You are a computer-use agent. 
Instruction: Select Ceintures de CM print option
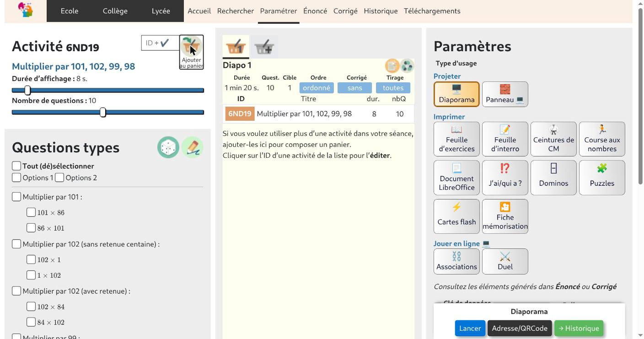pos(553,139)
